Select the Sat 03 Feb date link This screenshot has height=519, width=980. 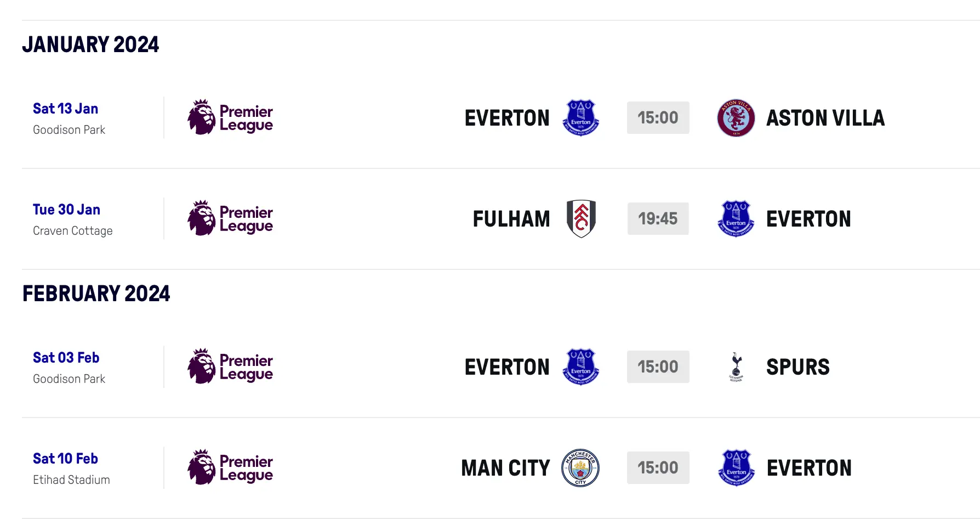66,358
